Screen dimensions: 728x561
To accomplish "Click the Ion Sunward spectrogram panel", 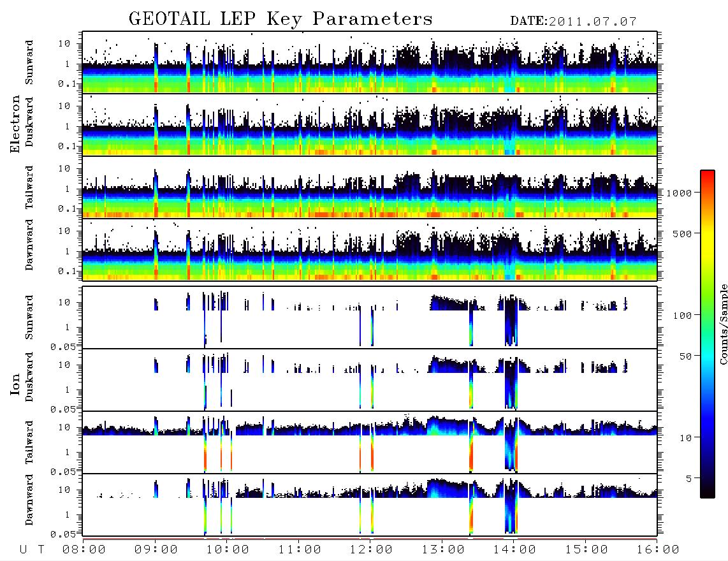I will click(370, 317).
